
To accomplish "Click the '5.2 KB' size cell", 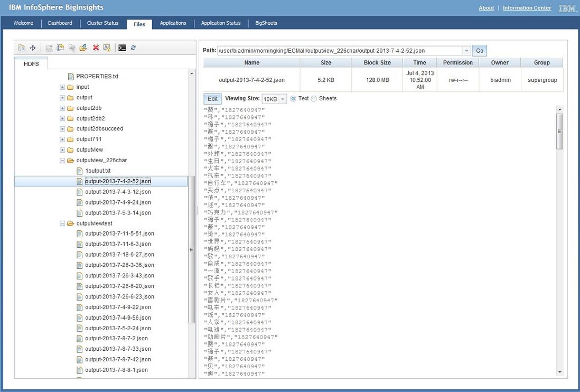I will (x=326, y=80).
